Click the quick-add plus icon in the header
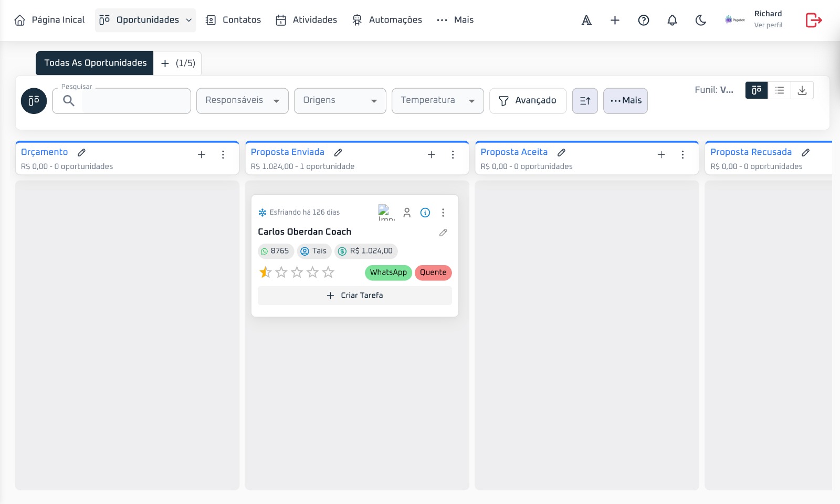 click(x=614, y=20)
